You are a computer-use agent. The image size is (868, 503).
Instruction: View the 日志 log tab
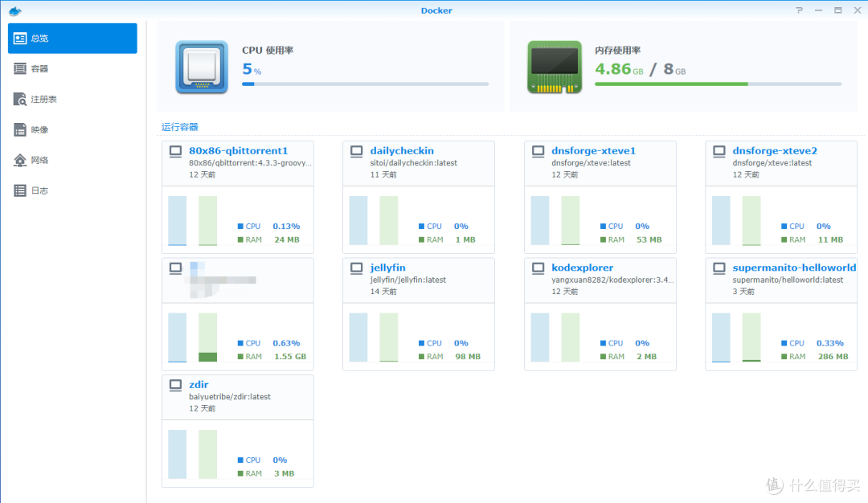[x=72, y=190]
